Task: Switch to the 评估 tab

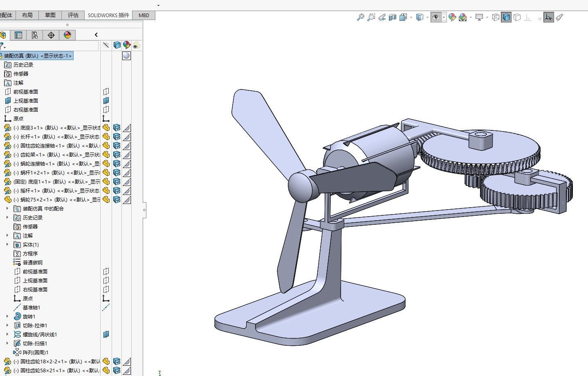Action: pyautogui.click(x=73, y=15)
